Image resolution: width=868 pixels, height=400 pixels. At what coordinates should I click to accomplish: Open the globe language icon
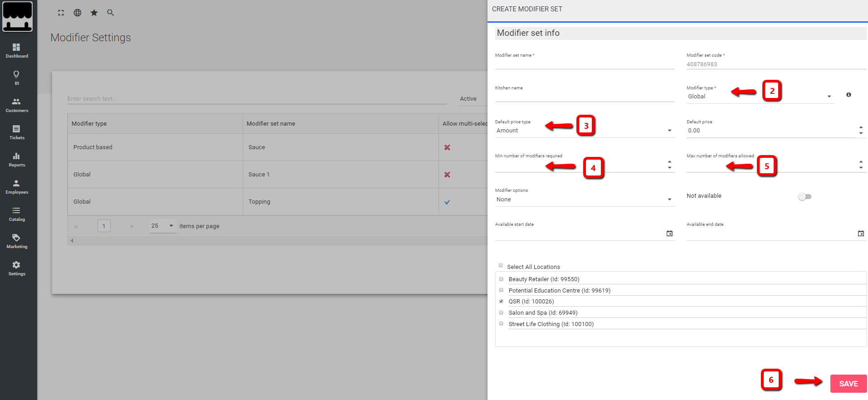[78, 13]
